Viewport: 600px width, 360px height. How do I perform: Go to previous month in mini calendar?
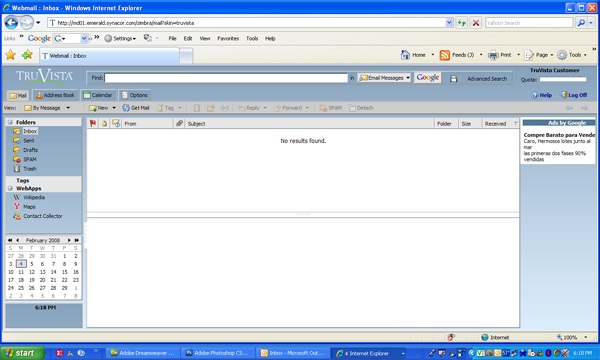(18, 240)
